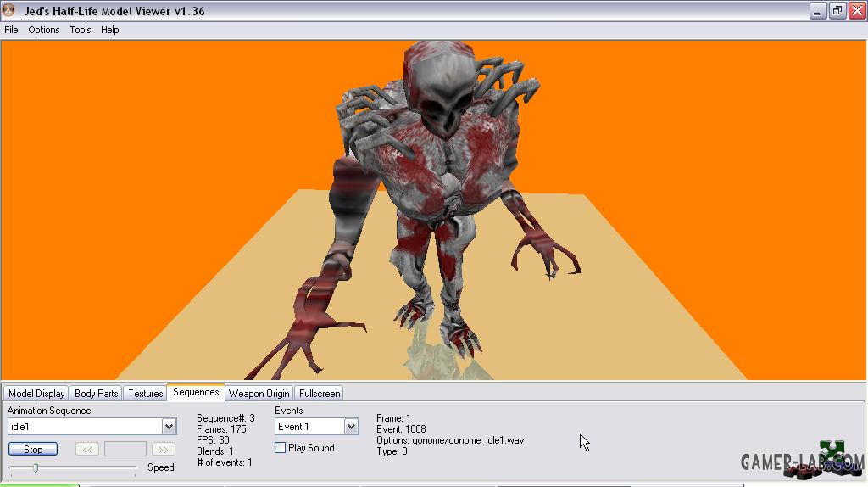
Task: Click the app icon in the title bar
Action: coord(8,10)
